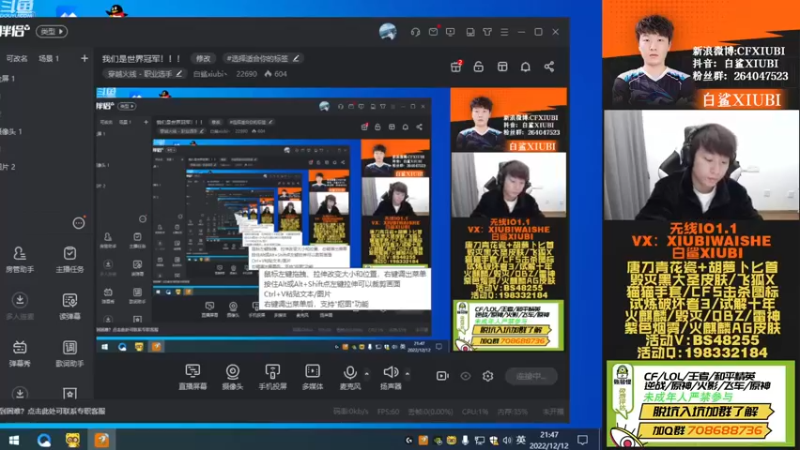The image size is (800, 450).
Task: Click the flame popularity count 604
Action: point(276,74)
